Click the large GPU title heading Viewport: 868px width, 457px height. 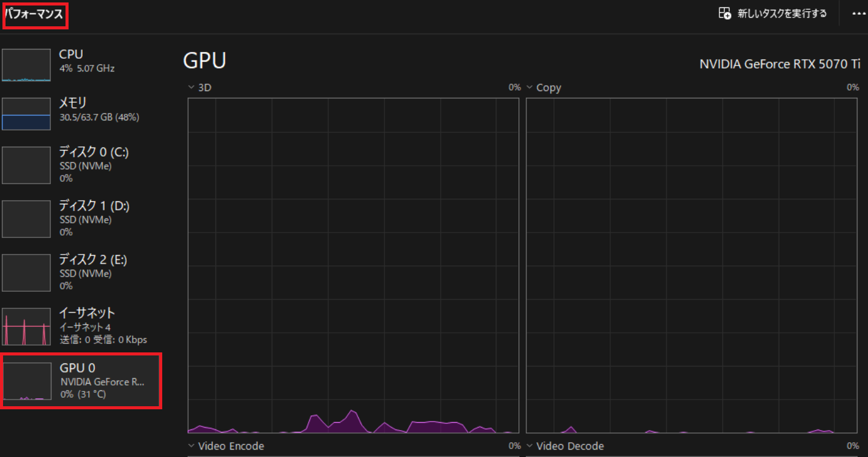pyautogui.click(x=205, y=61)
